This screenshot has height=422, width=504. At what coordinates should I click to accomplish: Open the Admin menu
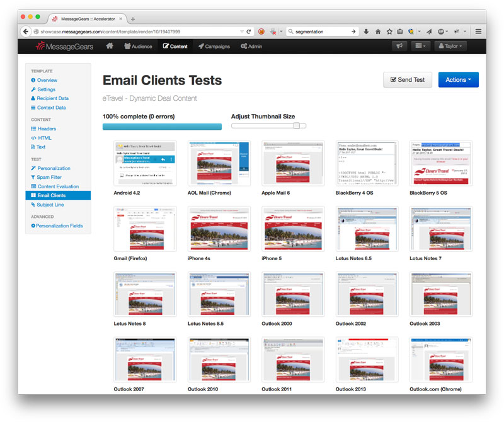click(x=251, y=46)
